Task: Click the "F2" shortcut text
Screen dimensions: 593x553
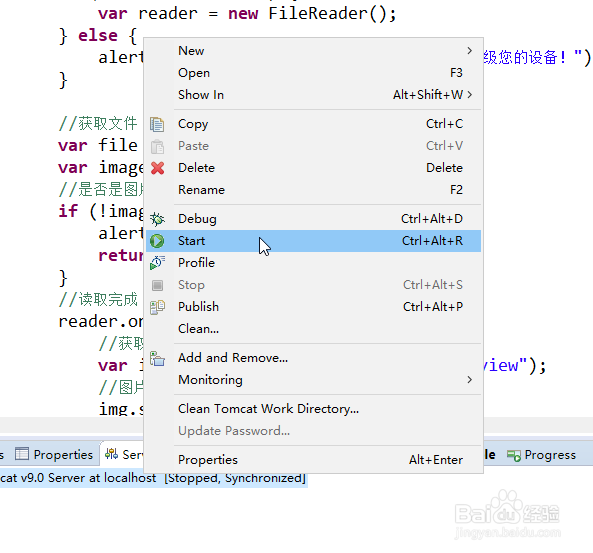Action: click(x=456, y=190)
